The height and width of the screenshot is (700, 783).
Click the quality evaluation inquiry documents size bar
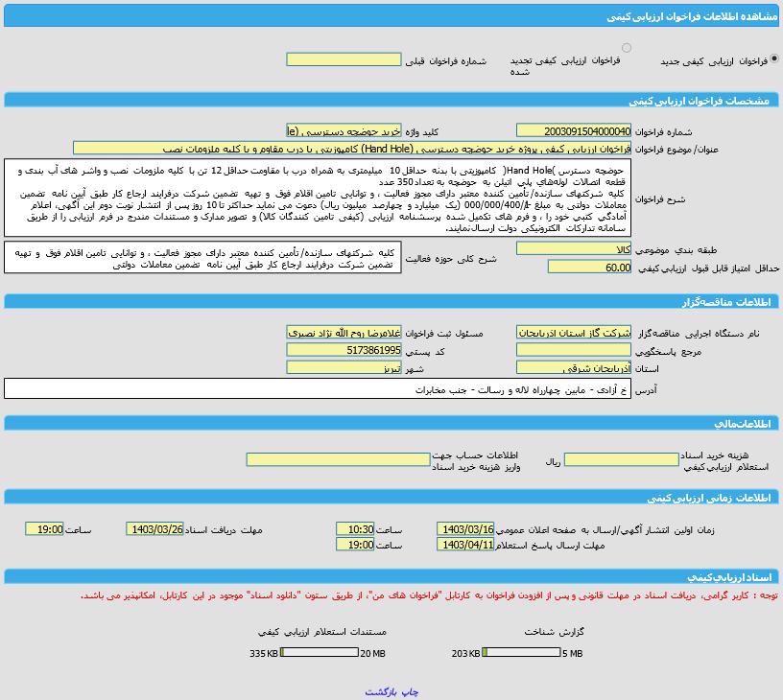point(319,653)
